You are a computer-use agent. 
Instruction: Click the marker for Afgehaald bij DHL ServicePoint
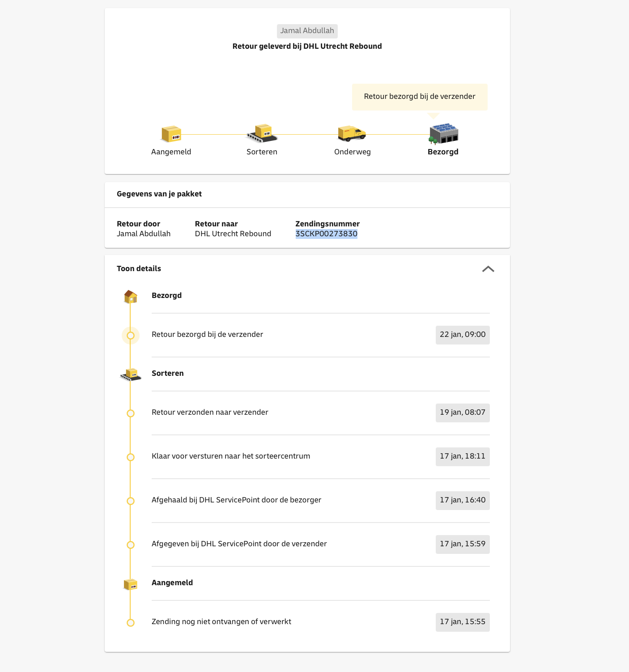pyautogui.click(x=131, y=501)
